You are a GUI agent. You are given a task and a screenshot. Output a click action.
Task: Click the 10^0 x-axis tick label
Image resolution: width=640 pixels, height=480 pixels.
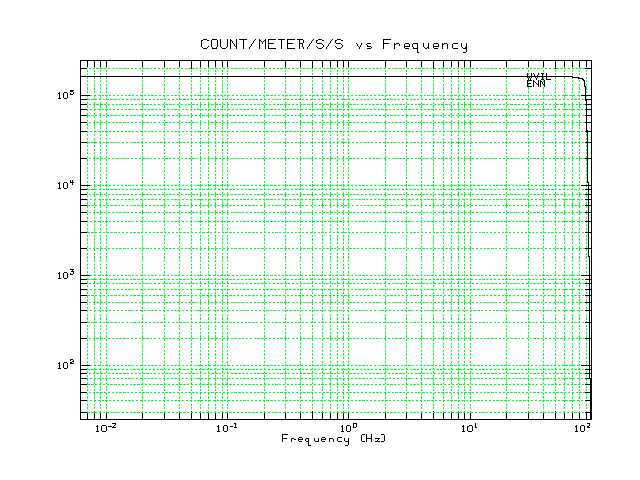347,428
